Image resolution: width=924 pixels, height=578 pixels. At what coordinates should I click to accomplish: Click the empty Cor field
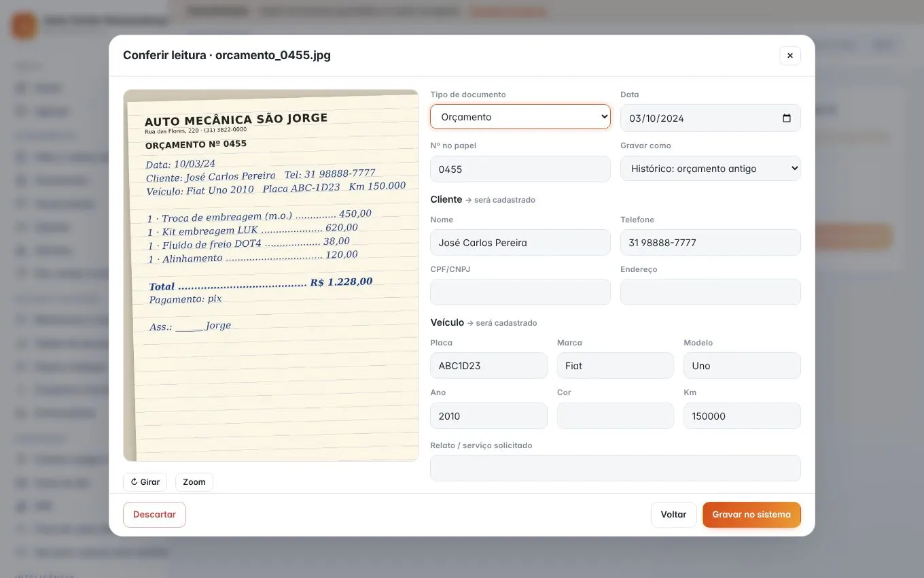coord(616,416)
